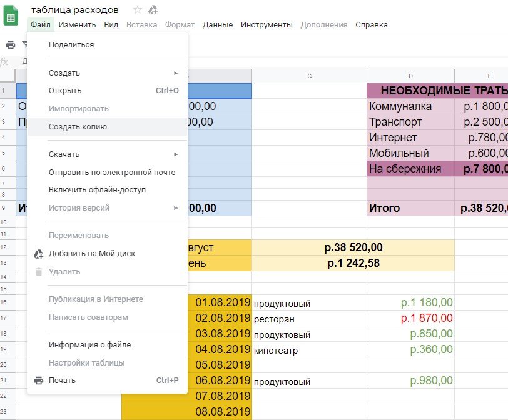Select column C header

point(309,76)
